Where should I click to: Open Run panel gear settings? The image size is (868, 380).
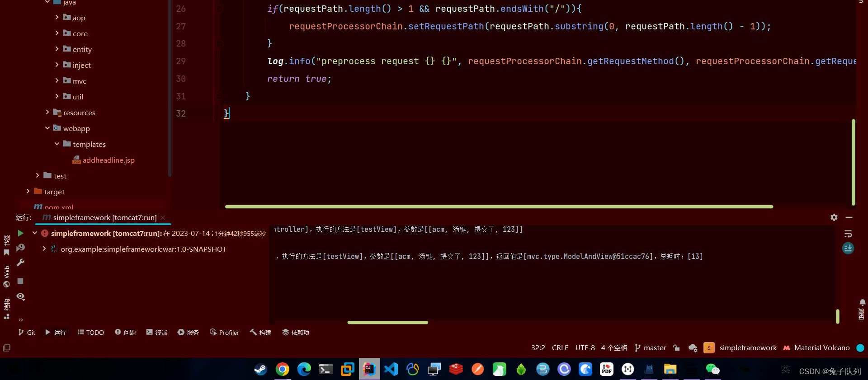(x=834, y=217)
